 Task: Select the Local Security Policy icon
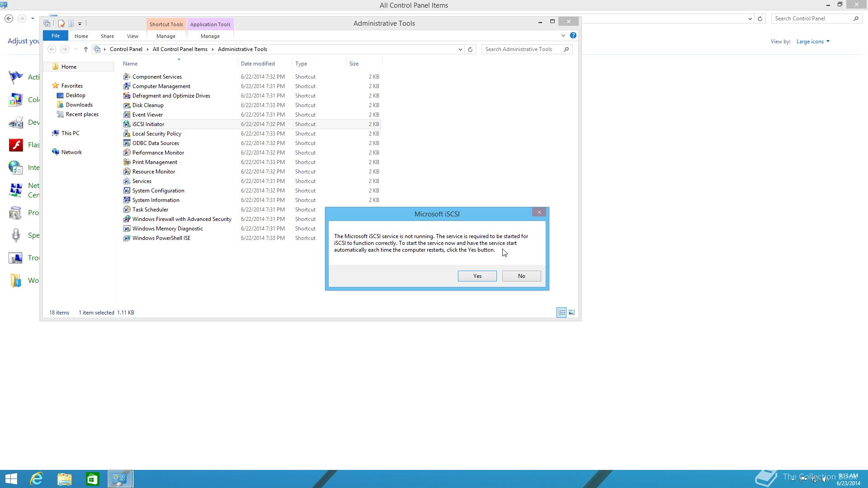point(127,134)
